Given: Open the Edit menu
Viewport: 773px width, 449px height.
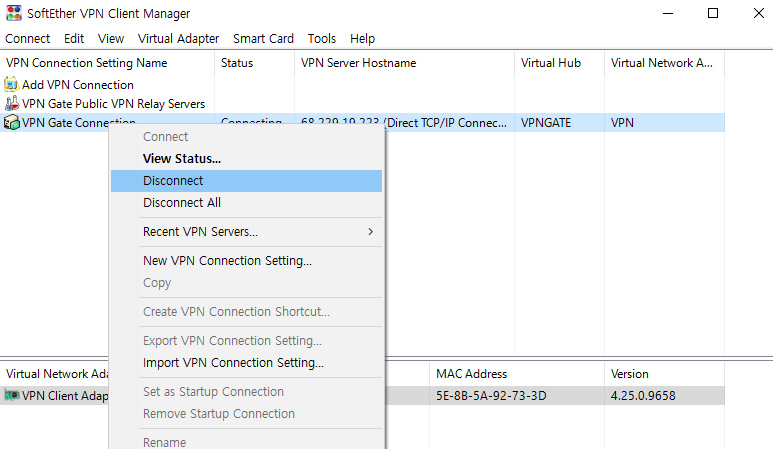Looking at the screenshot, I should tap(74, 38).
